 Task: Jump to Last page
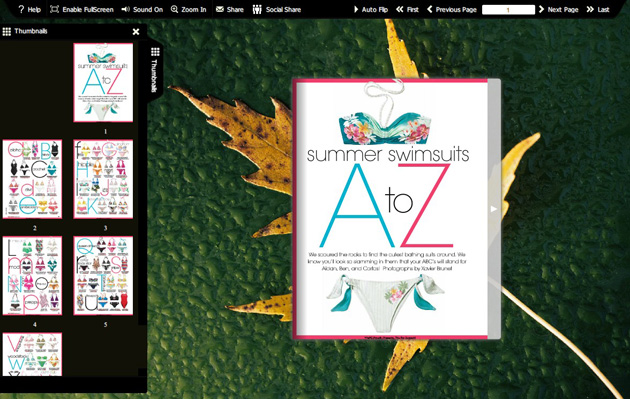click(x=598, y=9)
